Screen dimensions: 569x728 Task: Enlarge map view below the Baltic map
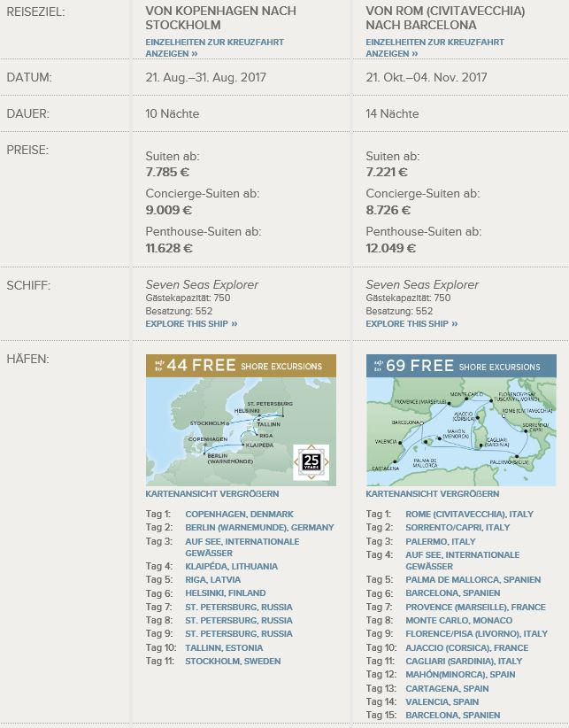[x=211, y=494]
